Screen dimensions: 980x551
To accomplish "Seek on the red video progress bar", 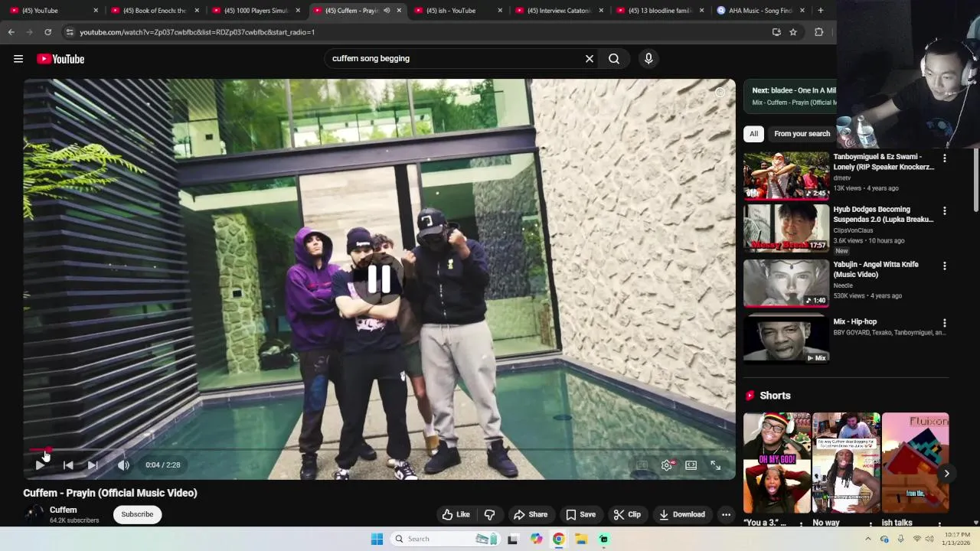I will click(380, 450).
